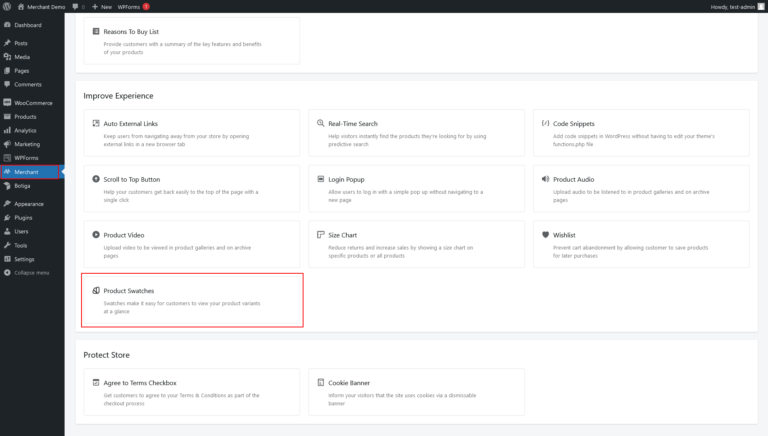Open Botiga in the sidebar

32,186
